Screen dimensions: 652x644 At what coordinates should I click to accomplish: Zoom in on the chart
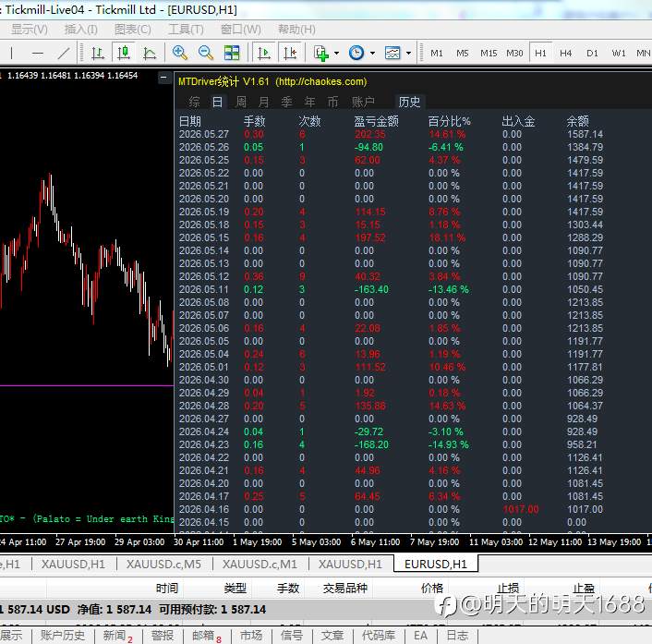point(180,53)
